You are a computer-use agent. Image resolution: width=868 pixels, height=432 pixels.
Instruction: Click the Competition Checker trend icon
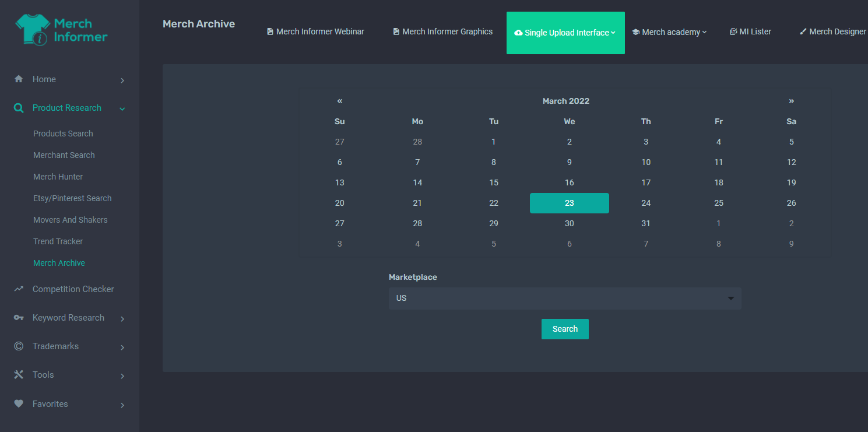(x=19, y=289)
